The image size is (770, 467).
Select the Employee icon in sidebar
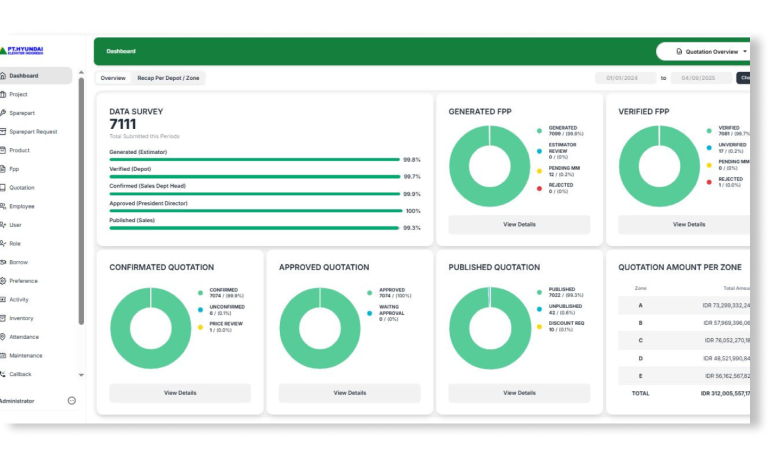(x=4, y=206)
